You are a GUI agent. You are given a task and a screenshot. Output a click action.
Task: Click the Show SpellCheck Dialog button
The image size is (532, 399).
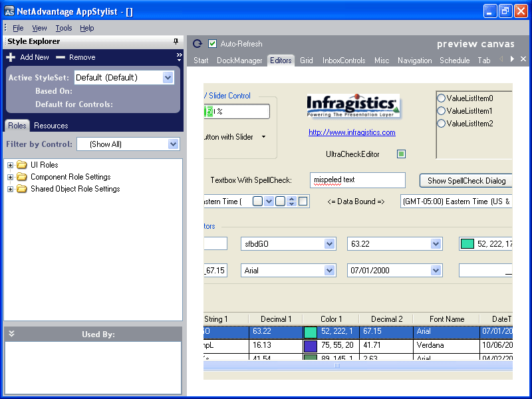click(x=465, y=180)
